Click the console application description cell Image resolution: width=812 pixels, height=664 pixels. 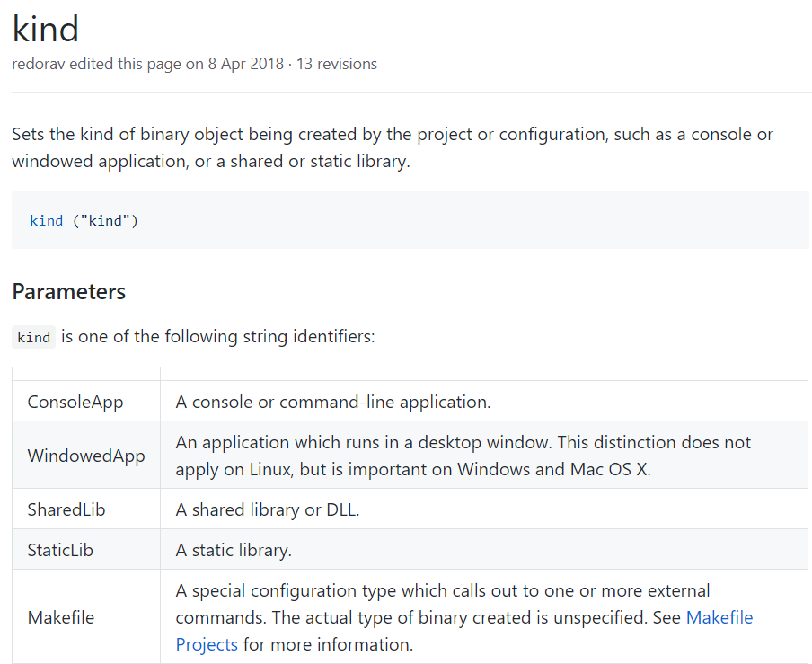[332, 402]
